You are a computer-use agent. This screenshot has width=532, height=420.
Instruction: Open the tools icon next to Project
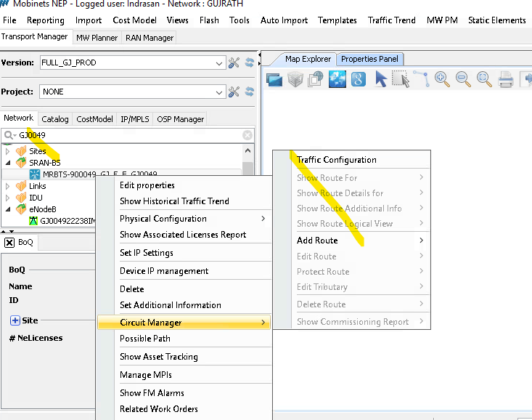coord(234,92)
